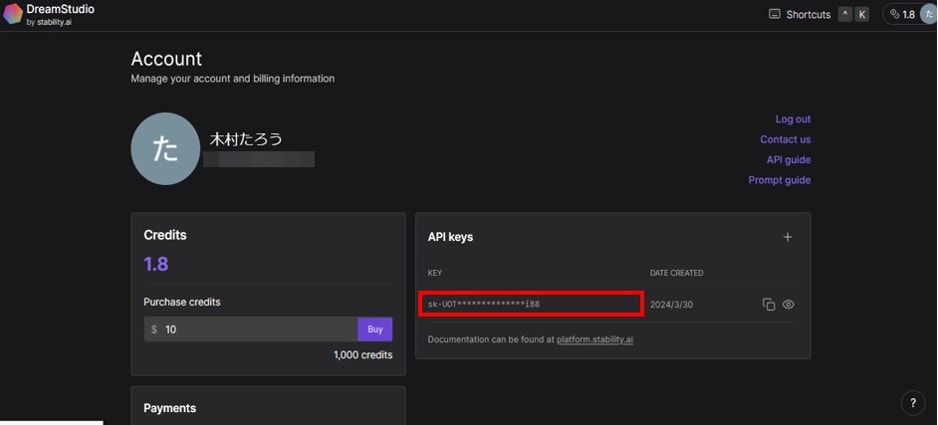Click the large profile avatar circle

coord(165,148)
